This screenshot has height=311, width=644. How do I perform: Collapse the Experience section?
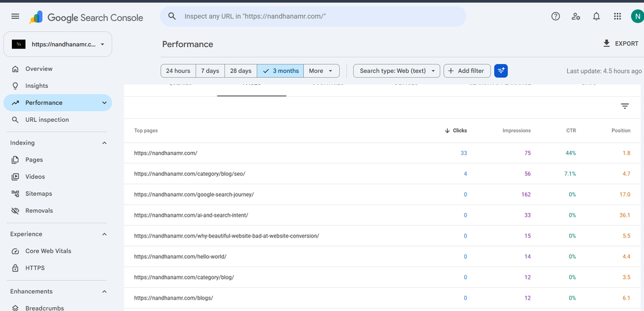coord(104,234)
